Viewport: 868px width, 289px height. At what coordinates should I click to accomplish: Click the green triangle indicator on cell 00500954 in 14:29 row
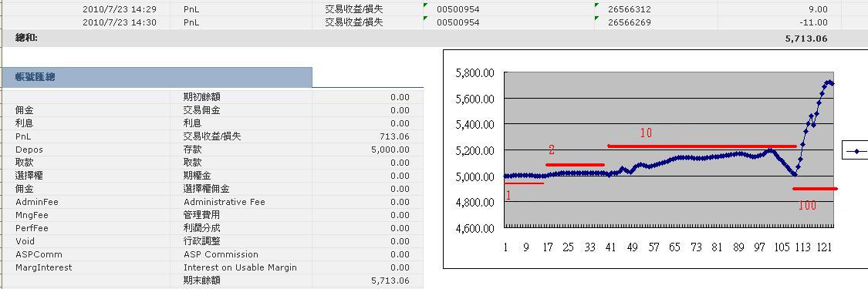pos(425,5)
